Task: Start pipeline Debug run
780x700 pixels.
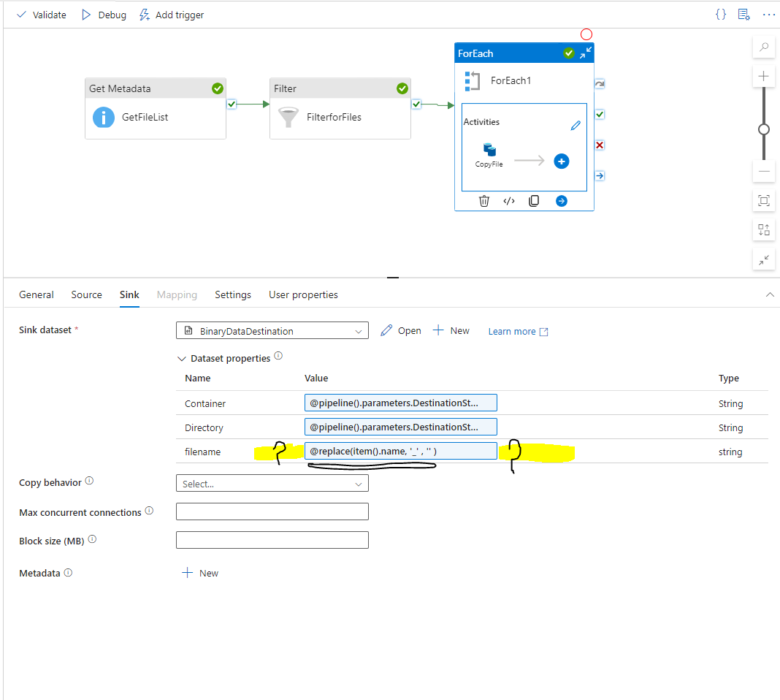Action: 104,15
